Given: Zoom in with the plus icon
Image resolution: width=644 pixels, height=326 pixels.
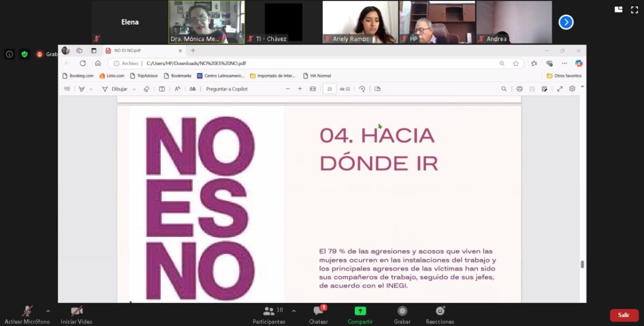Looking at the screenshot, I should point(300,89).
